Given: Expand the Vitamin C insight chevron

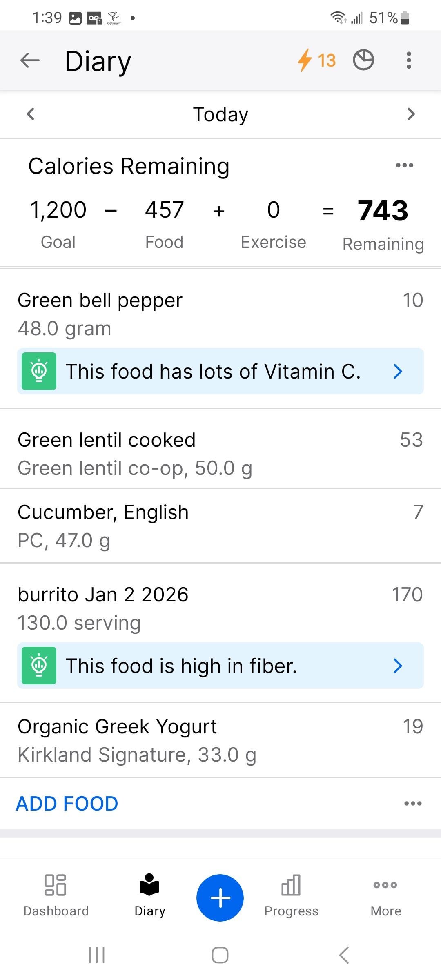Looking at the screenshot, I should [x=398, y=371].
